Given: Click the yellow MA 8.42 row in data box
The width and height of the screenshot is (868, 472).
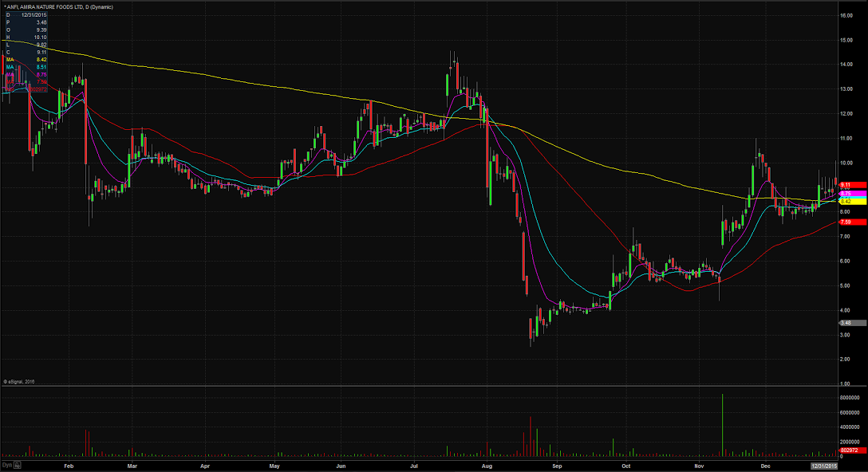Looking at the screenshot, I should pos(26,60).
